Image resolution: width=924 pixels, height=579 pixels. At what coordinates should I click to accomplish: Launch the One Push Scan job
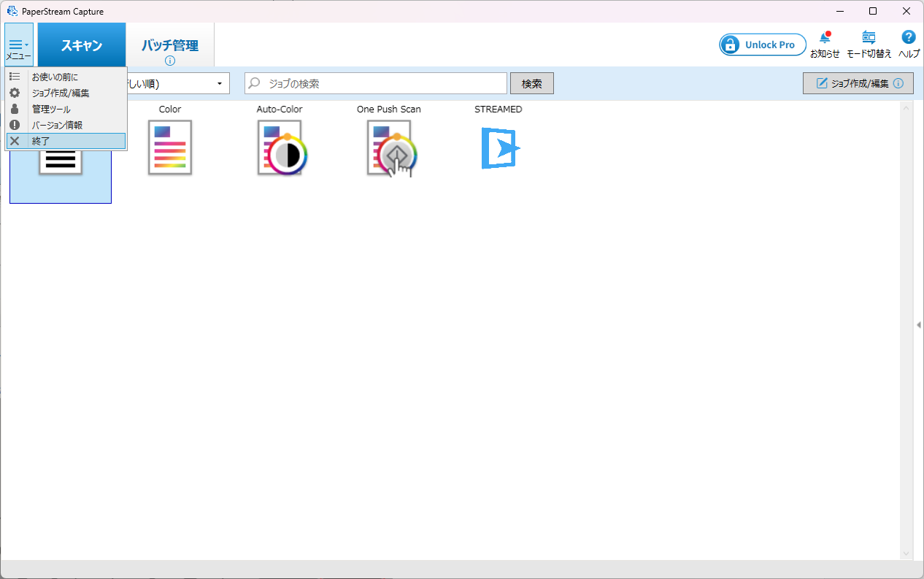tap(390, 148)
